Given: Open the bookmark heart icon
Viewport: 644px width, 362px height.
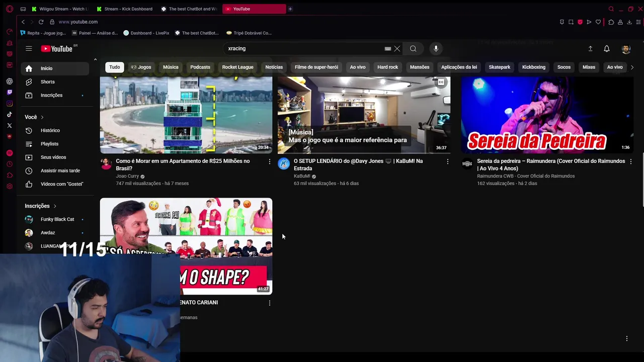Looking at the screenshot, I should point(598,22).
